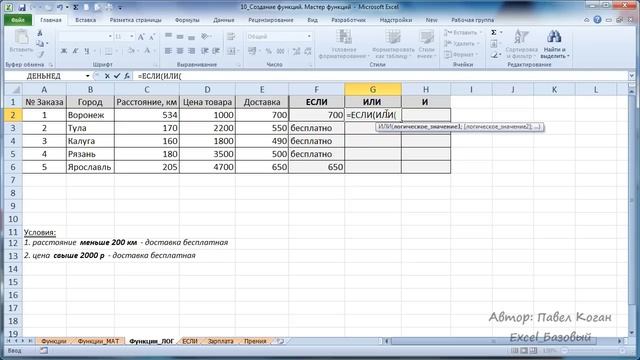
Task: Click the Cut scissors icon
Action: (x=40, y=33)
